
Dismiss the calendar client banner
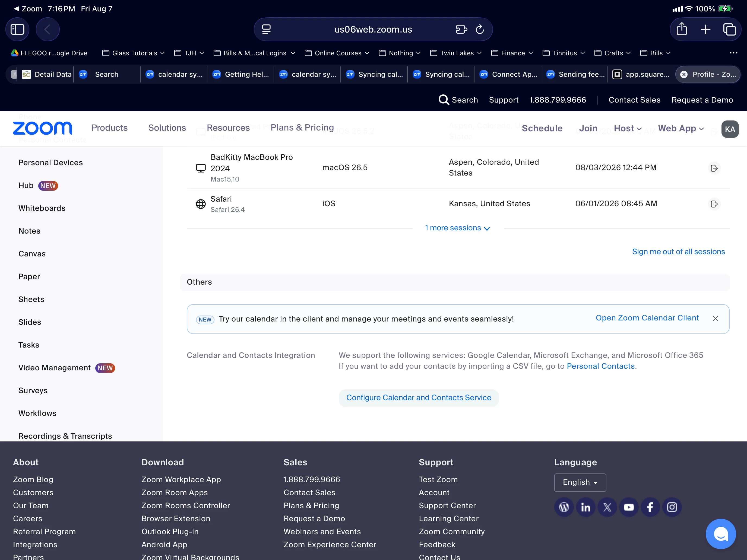(715, 319)
